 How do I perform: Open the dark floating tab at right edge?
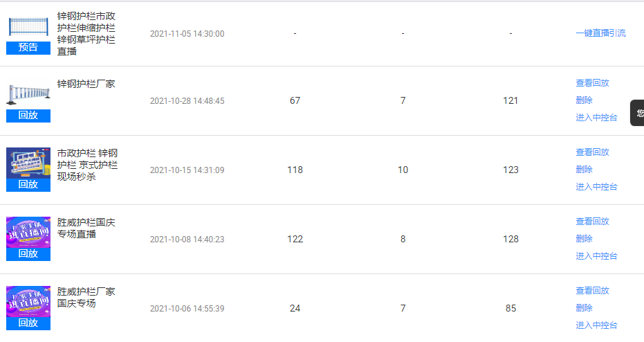pos(638,113)
